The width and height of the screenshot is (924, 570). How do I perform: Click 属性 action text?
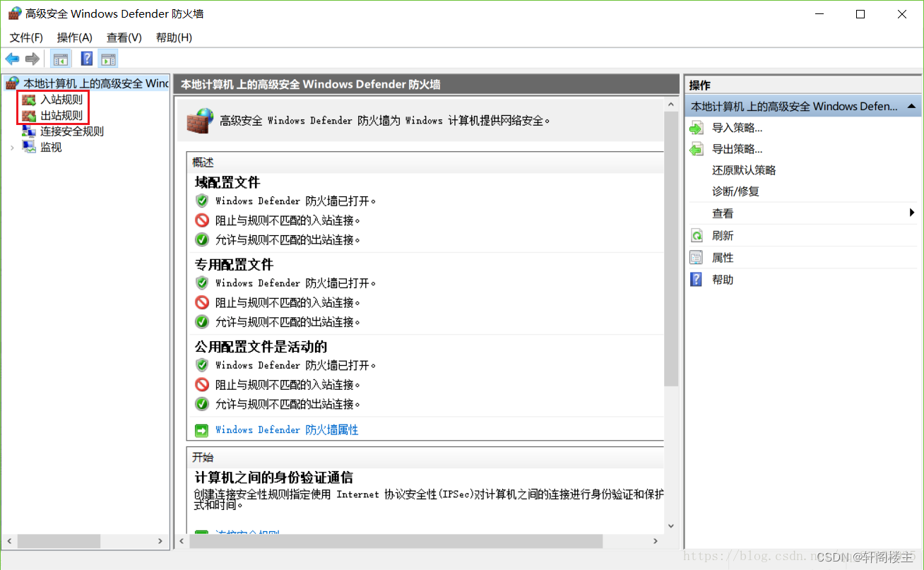click(x=723, y=258)
